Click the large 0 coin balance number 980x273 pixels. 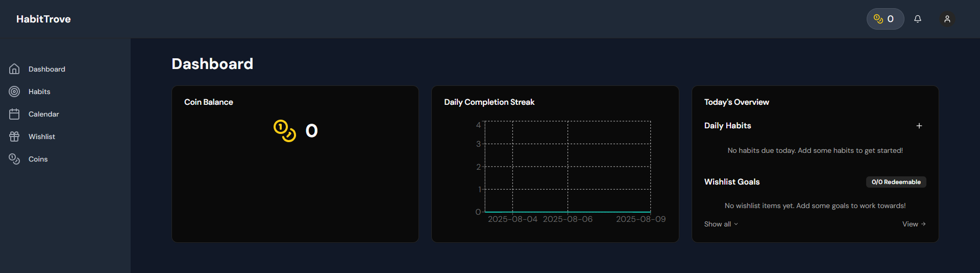pyautogui.click(x=311, y=131)
